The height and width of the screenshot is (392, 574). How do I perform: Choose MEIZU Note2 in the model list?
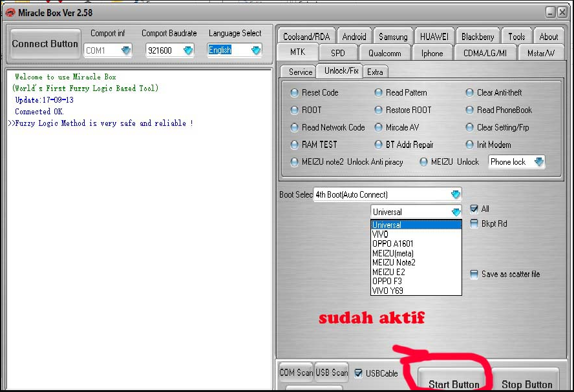pyautogui.click(x=416, y=263)
